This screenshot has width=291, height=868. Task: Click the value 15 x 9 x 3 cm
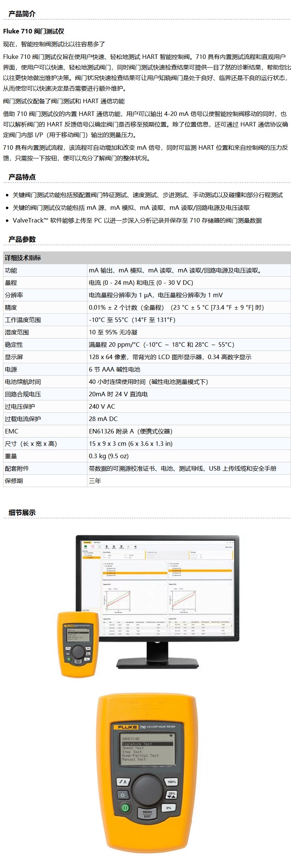tap(130, 444)
